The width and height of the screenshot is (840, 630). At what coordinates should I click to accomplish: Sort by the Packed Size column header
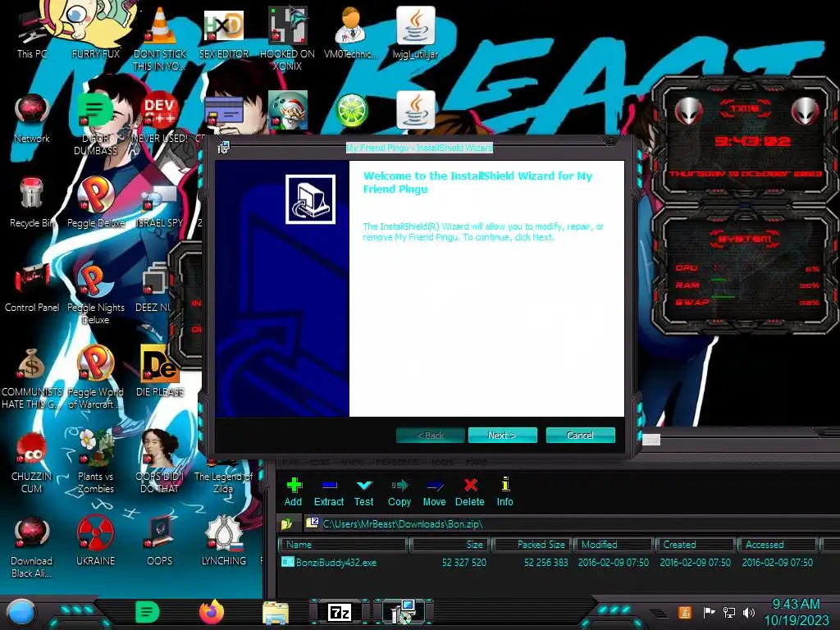532,545
